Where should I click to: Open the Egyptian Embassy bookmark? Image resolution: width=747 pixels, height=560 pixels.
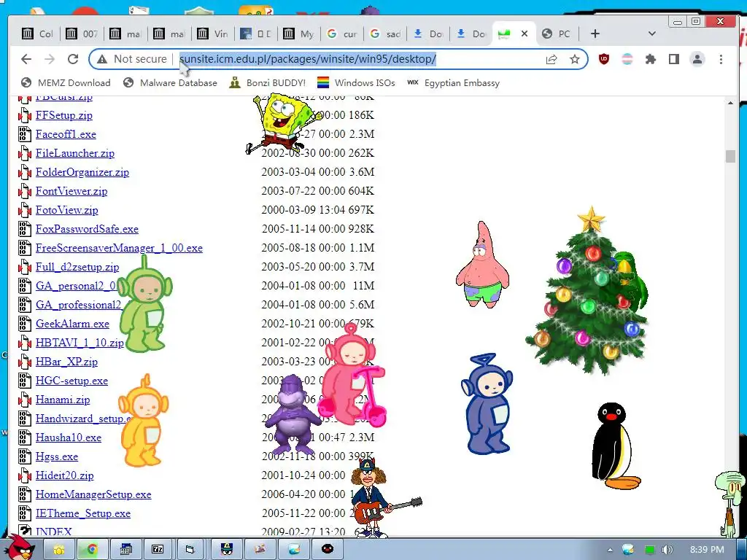coord(454,83)
